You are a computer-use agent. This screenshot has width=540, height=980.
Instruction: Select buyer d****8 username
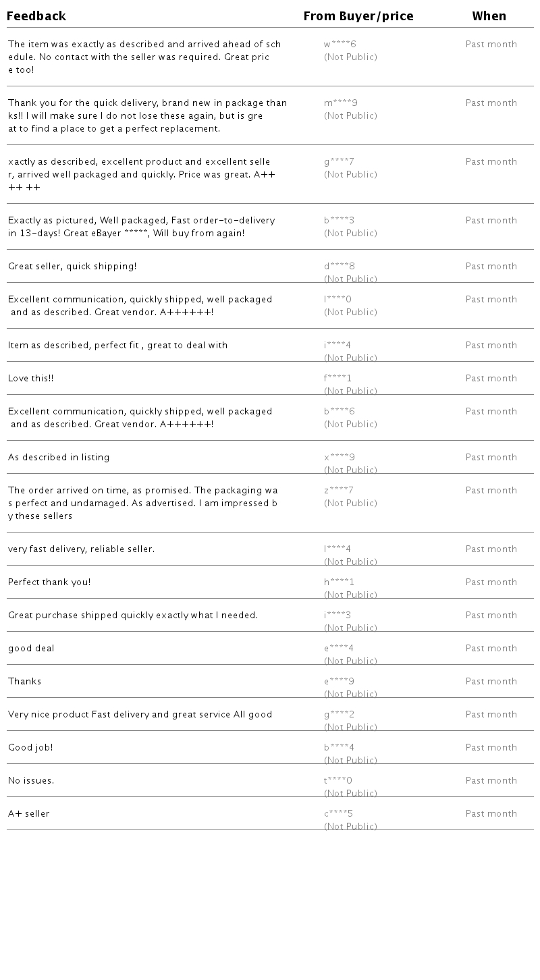pos(339,267)
